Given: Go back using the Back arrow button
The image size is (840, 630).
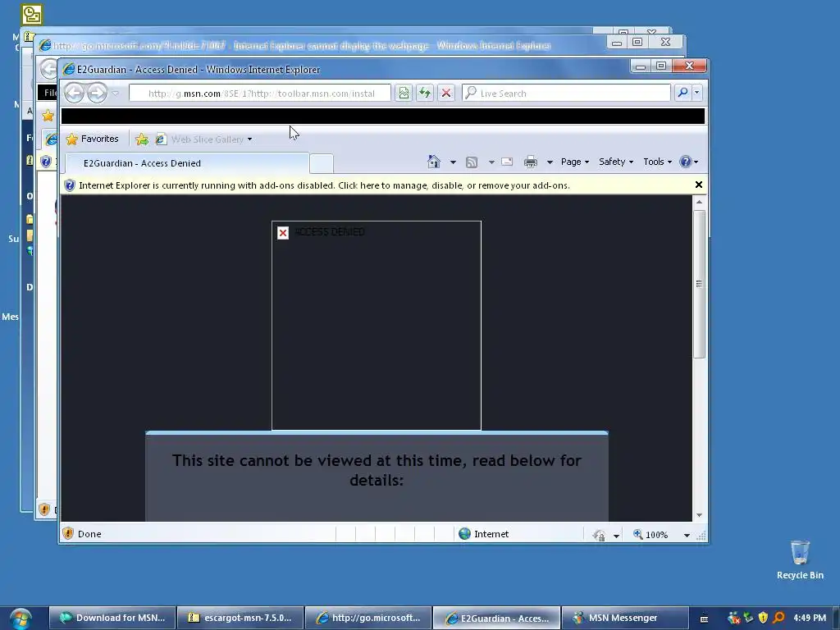Looking at the screenshot, I should (x=75, y=94).
